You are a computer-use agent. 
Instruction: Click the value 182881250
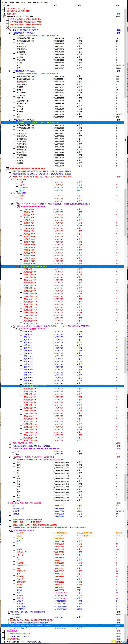(120, 66)
